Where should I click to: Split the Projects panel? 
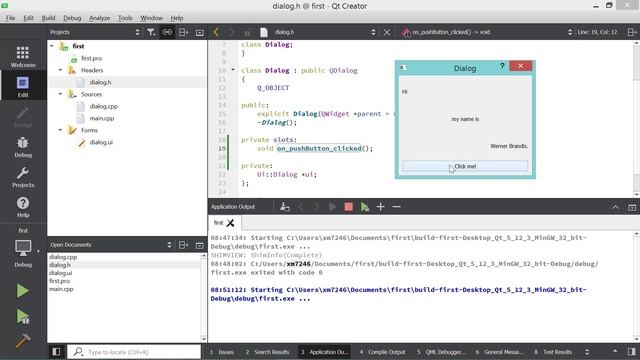(183, 32)
